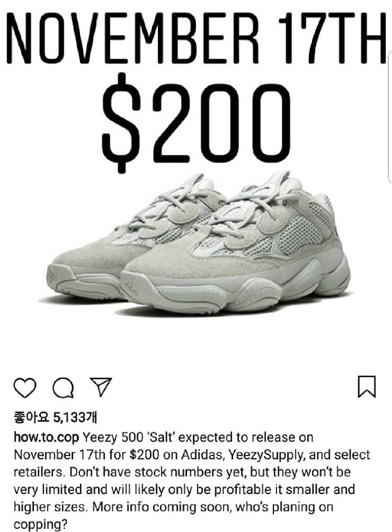View the 좋아요 likes list

tap(55, 418)
